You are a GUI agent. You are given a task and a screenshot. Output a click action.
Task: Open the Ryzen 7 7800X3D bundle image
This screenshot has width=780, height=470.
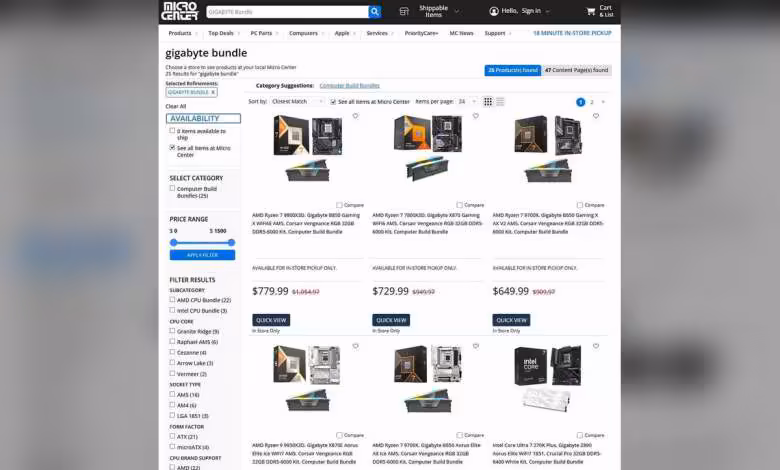[x=427, y=147]
